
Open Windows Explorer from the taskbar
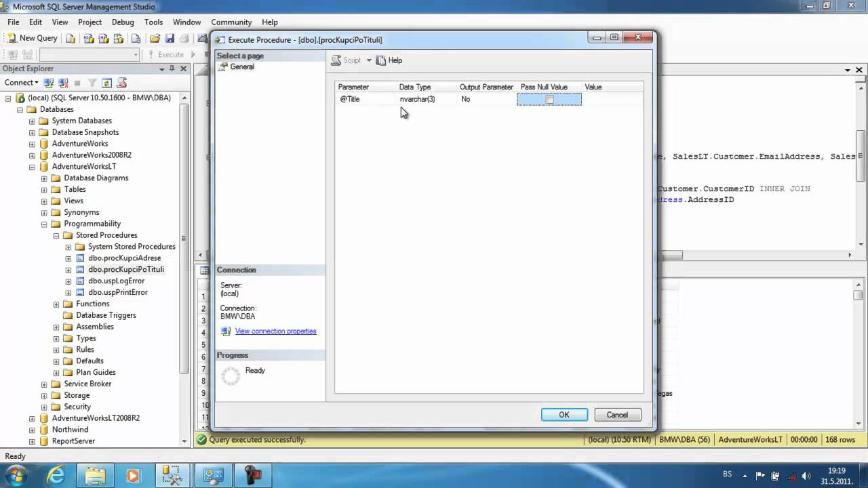(x=96, y=474)
